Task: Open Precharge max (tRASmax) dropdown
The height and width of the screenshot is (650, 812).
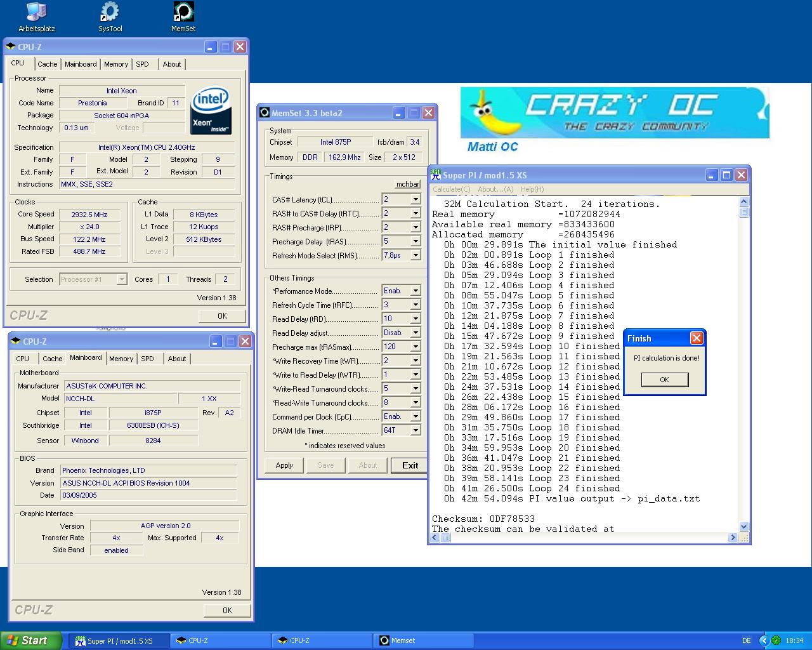Action: point(416,347)
